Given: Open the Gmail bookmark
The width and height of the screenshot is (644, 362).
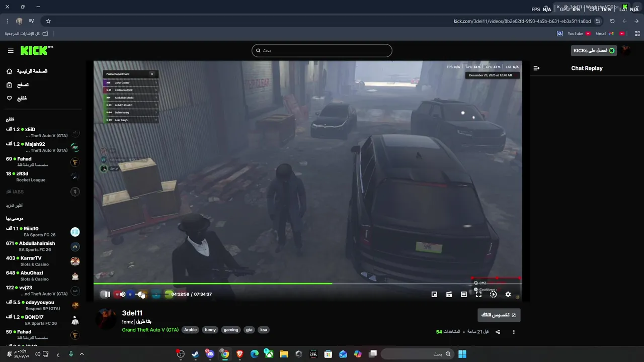Looking at the screenshot, I should (x=605, y=34).
